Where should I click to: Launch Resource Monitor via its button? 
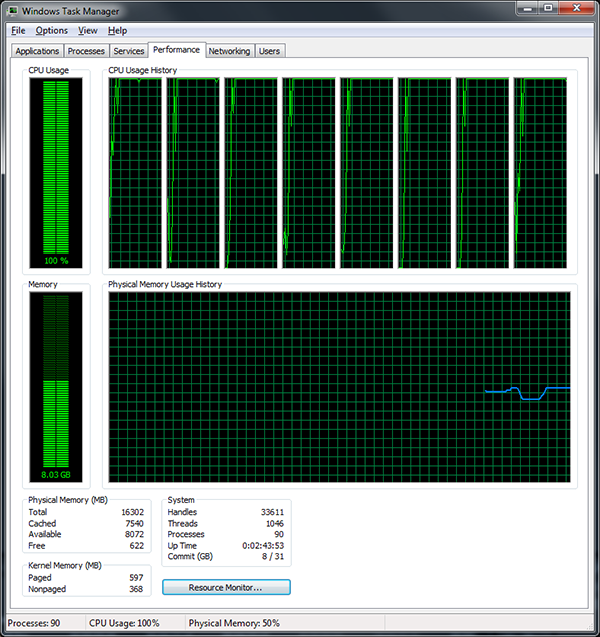tap(226, 587)
